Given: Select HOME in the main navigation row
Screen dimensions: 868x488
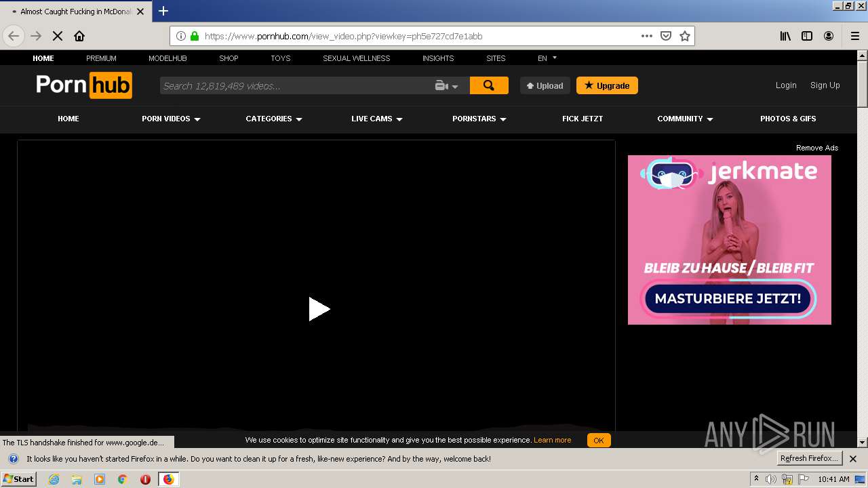Looking at the screenshot, I should [x=68, y=119].
